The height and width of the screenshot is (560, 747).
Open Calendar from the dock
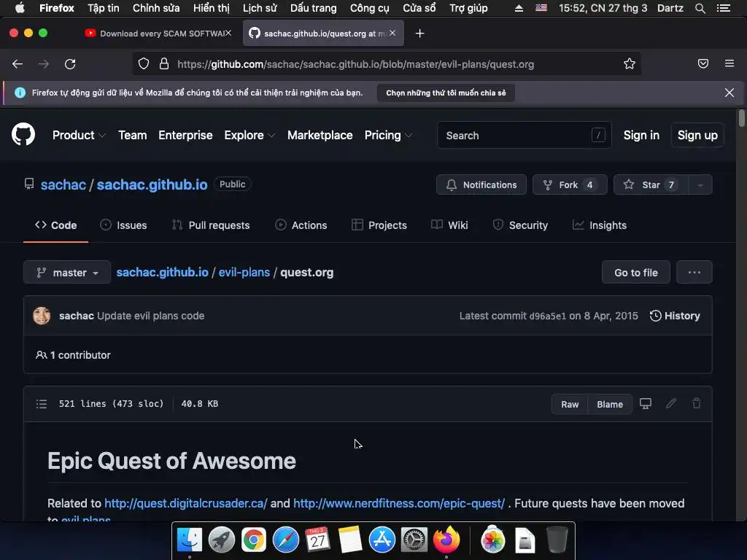[318, 540]
